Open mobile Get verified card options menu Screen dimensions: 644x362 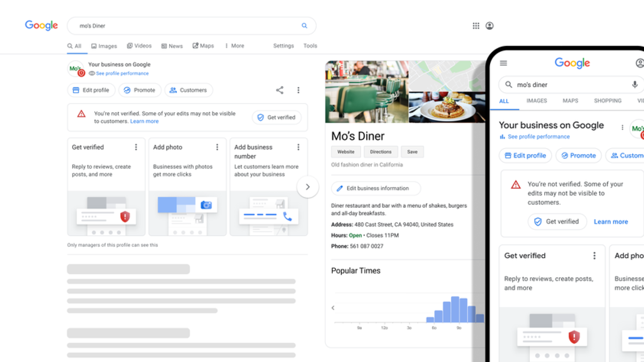click(594, 256)
